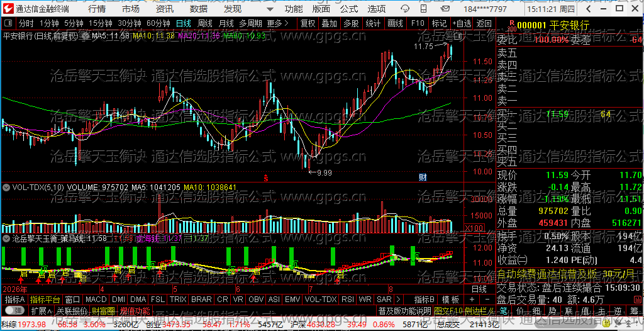This screenshot has height=331, width=644.
Task: Toggle 叠加 overlay mode
Action: (x=329, y=23)
